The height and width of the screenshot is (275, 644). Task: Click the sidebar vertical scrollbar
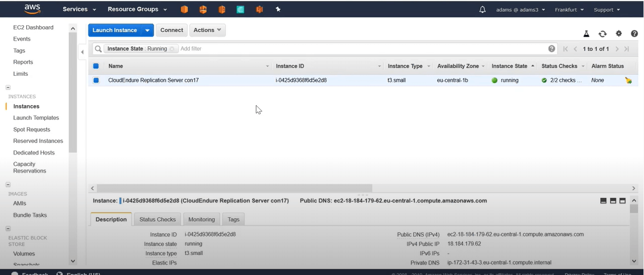pos(73,93)
